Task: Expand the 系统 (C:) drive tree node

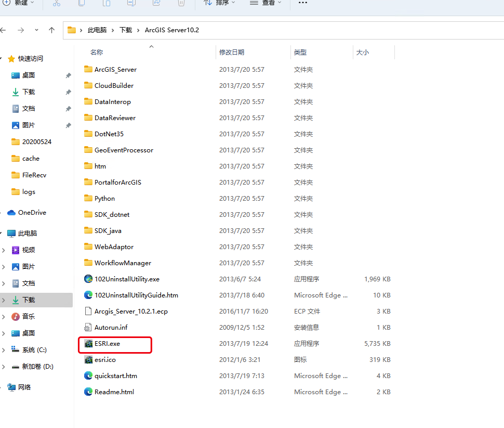Action: 4,350
